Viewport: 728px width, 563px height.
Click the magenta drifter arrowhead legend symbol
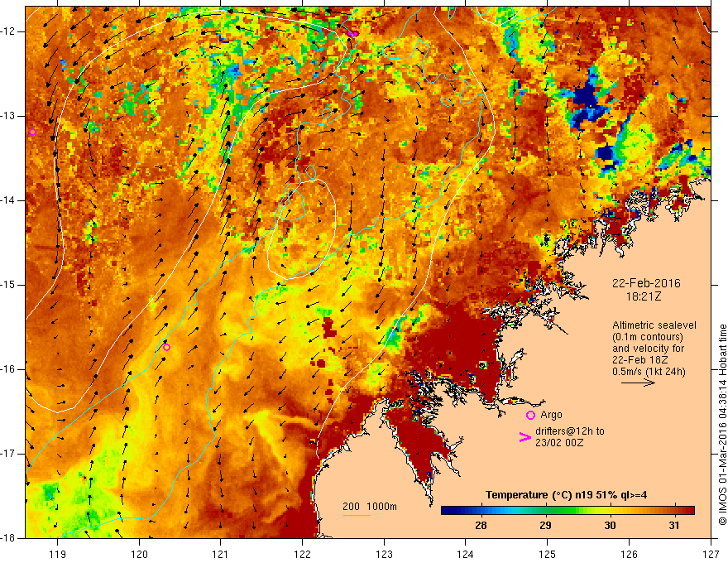(x=525, y=437)
